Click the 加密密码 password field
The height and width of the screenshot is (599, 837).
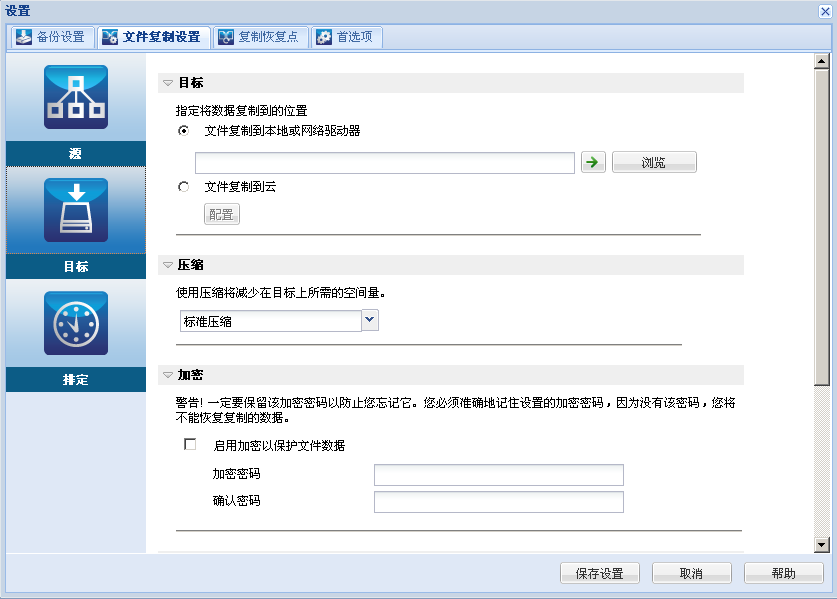tap(499, 475)
